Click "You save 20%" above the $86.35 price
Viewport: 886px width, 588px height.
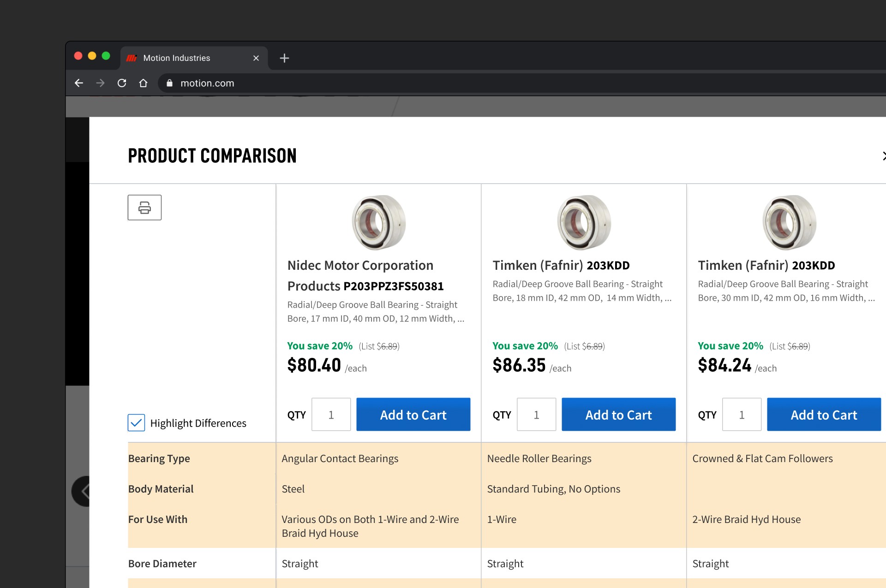(x=525, y=346)
